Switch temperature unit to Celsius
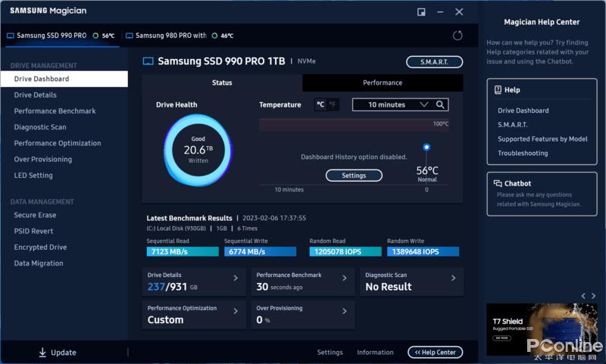Screen dimensions: 606x364 [320, 104]
